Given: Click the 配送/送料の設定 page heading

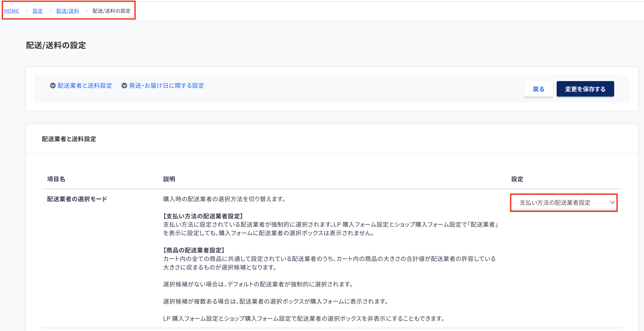Looking at the screenshot, I should [56, 45].
